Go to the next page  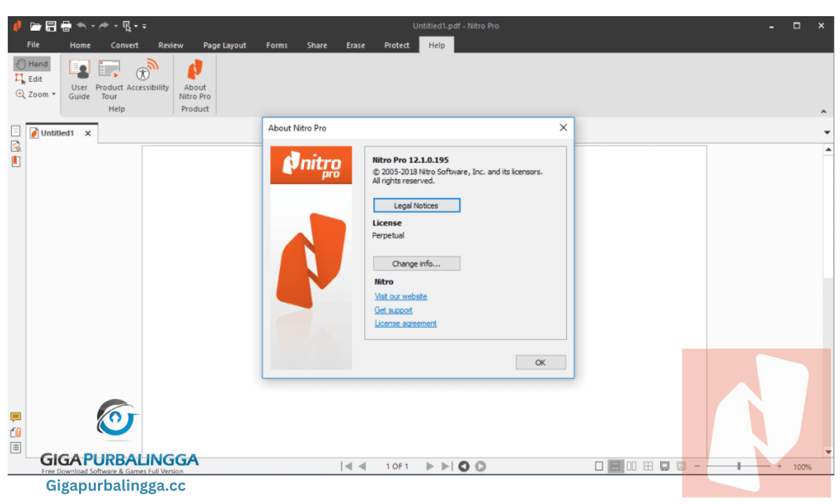430,466
